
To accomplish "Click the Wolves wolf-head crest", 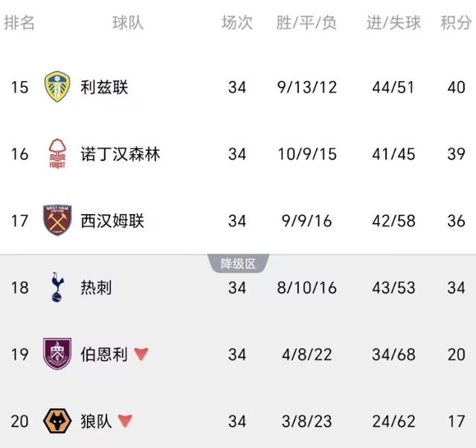I will (x=57, y=421).
